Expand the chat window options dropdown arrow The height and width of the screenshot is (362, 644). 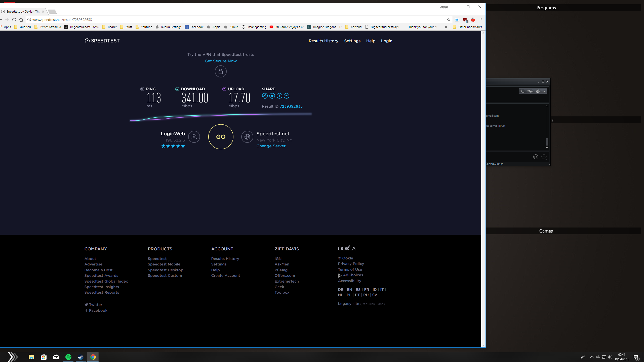[x=544, y=91]
